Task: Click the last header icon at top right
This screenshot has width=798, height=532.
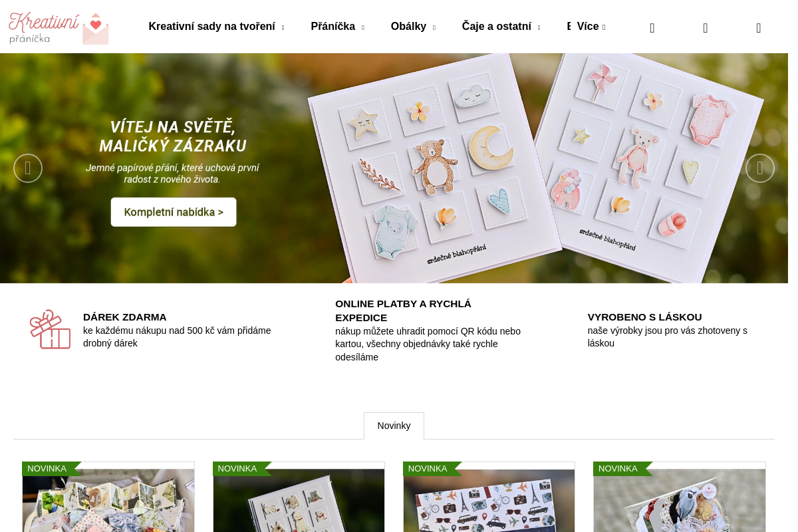Action: 759,28
